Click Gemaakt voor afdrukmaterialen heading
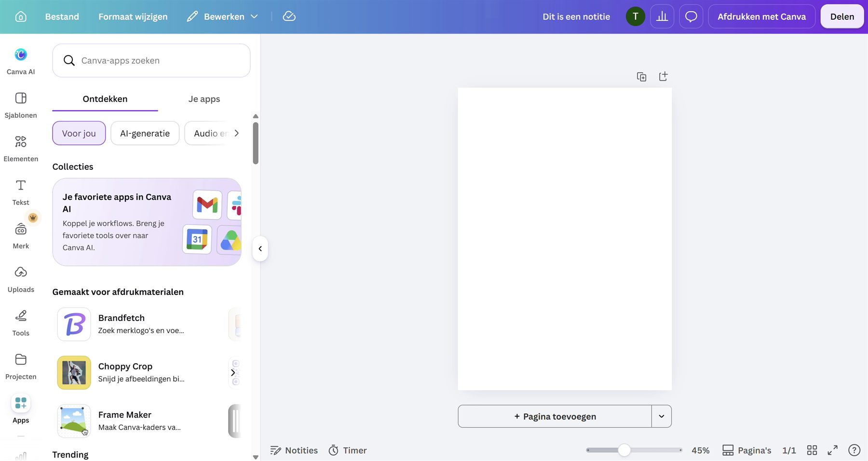 click(118, 292)
